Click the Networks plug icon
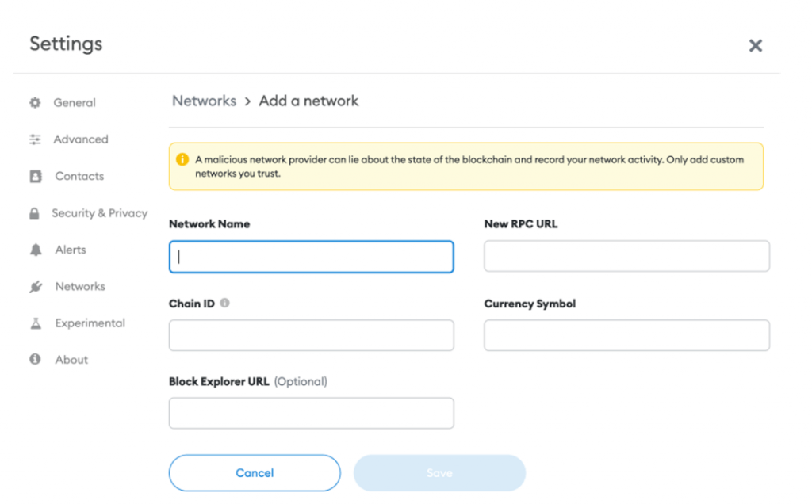Image resolution: width=812 pixels, height=504 pixels. pyautogui.click(x=35, y=287)
